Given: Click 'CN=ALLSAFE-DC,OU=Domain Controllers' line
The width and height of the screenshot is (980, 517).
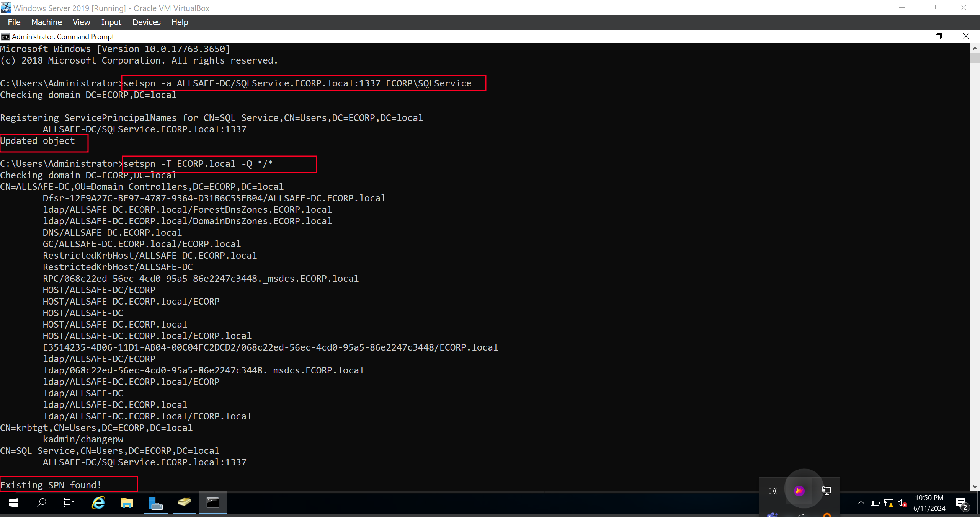Looking at the screenshot, I should tap(142, 187).
